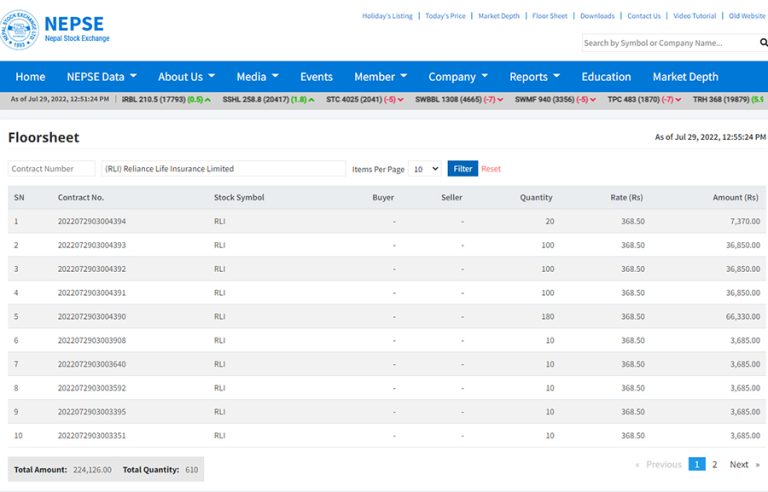Expand the NEPSE Data dropdown menu
768x492 pixels.
click(102, 77)
